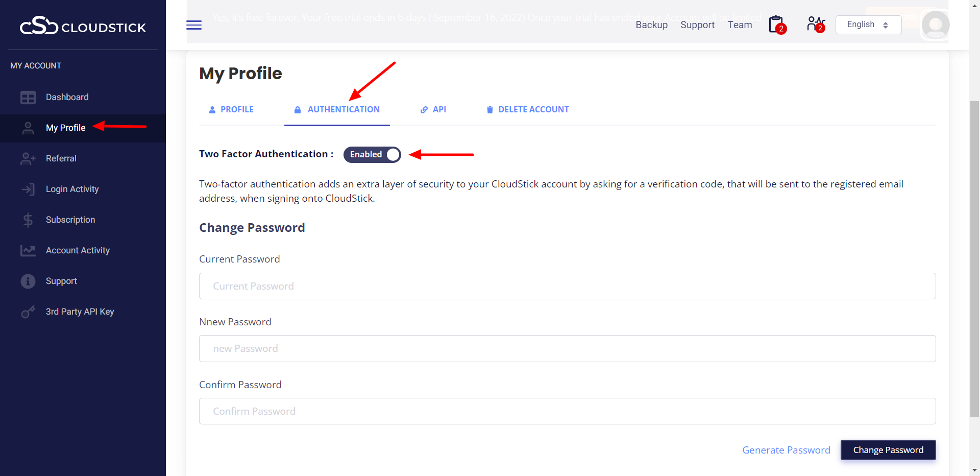
Task: Click into the Confirm Password field
Action: pyautogui.click(x=567, y=411)
